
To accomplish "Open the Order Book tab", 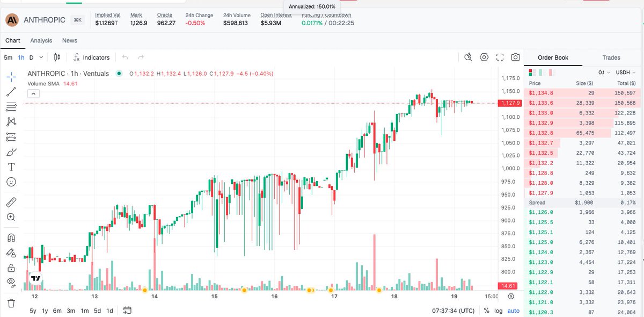I will [x=553, y=57].
